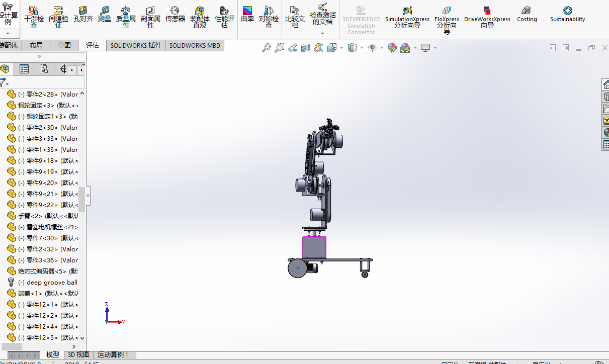
Task: Switch to 评估 (Evaluate) tab
Action: [x=93, y=45]
